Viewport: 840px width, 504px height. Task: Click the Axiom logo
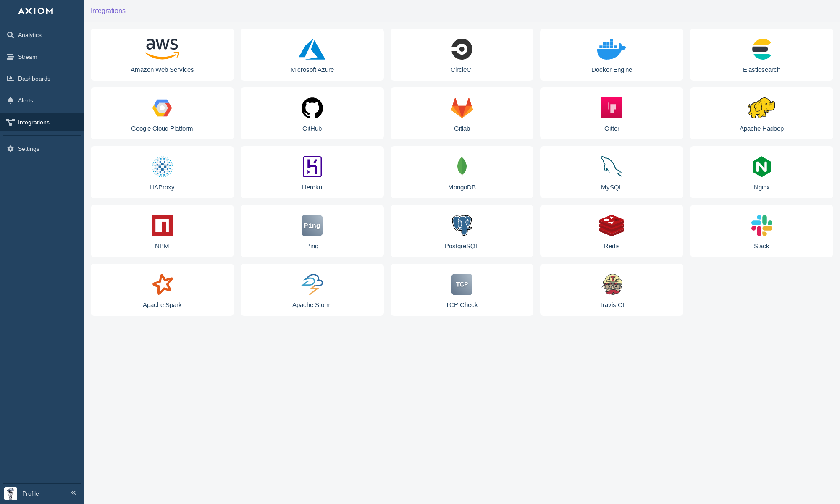(x=36, y=11)
